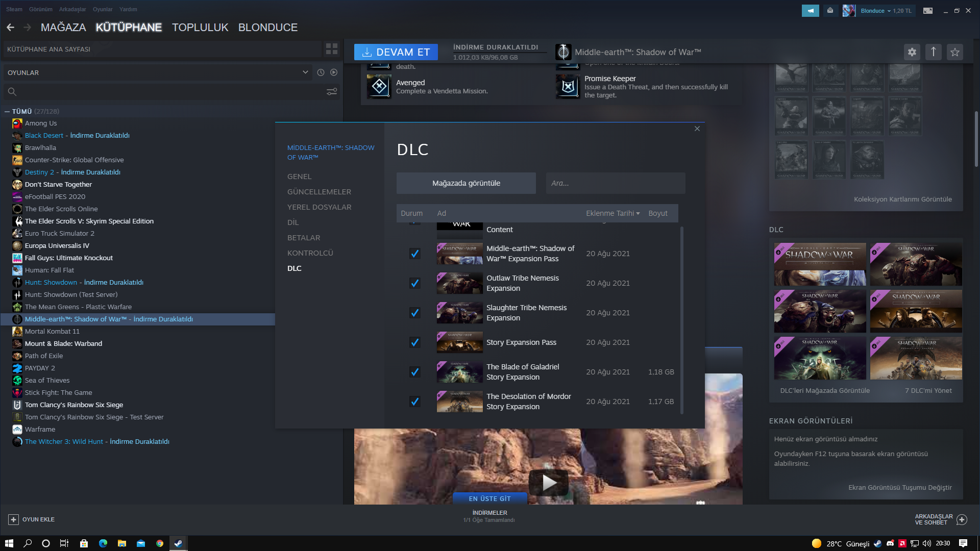Screen dimensions: 980x551
Task: Open Steam from the Windows taskbar
Action: (x=178, y=543)
